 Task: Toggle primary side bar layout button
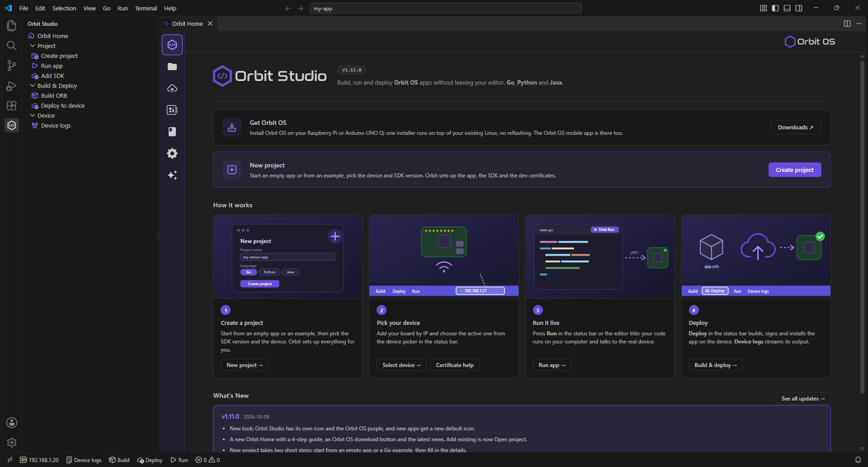775,8
